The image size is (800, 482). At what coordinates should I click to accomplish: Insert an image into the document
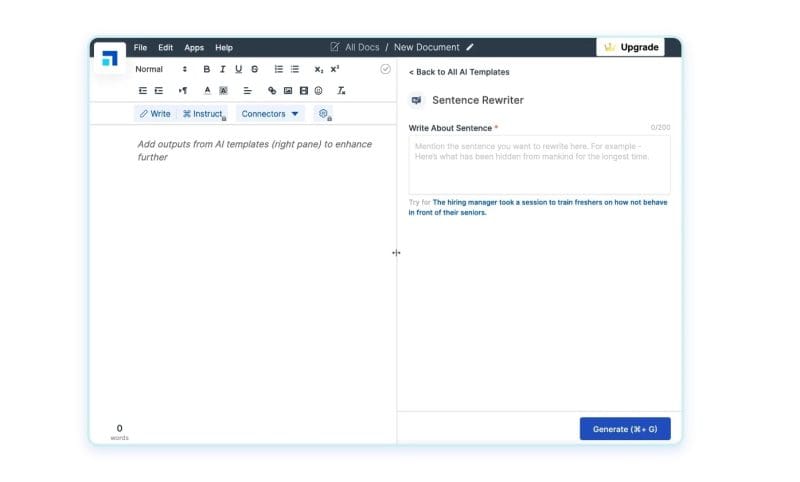point(288,91)
